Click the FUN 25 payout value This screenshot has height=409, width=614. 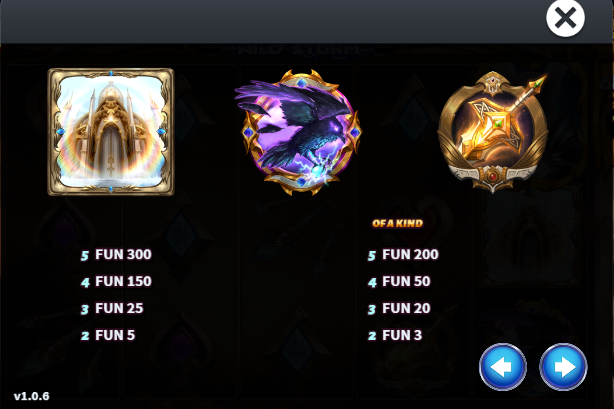point(119,308)
